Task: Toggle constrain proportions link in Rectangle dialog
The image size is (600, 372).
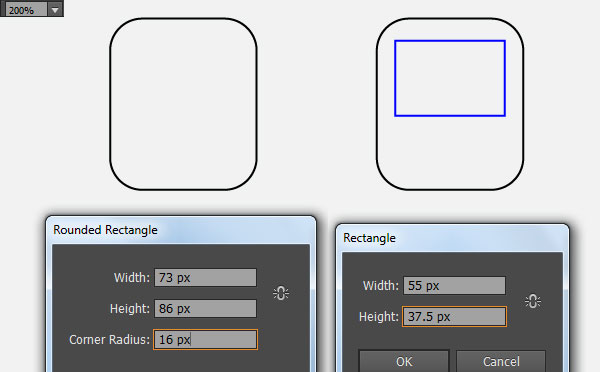Action: [x=533, y=301]
